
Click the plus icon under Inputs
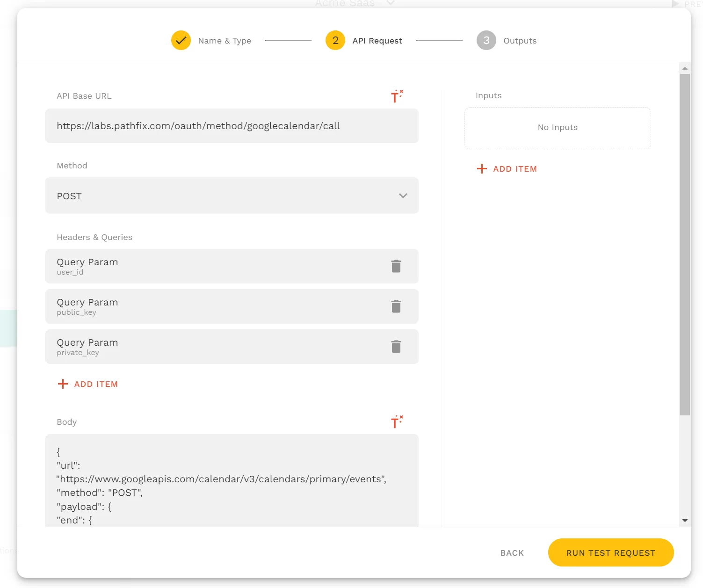click(482, 169)
